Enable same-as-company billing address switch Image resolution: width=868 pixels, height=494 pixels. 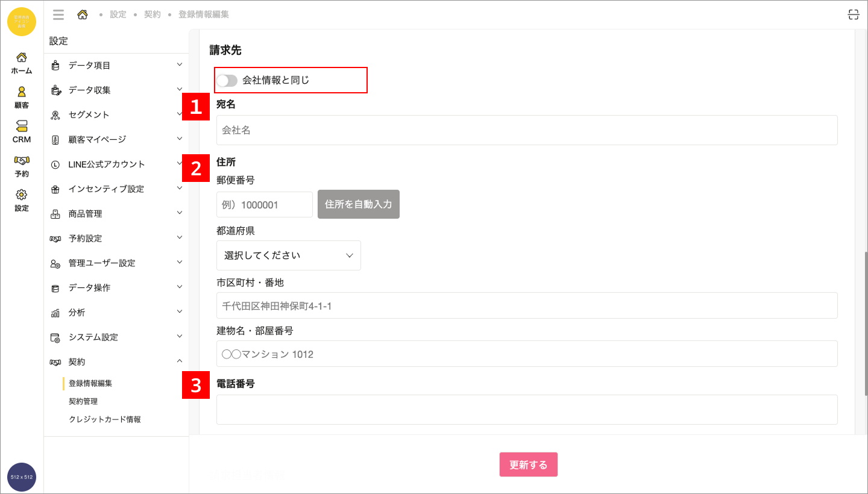click(227, 80)
